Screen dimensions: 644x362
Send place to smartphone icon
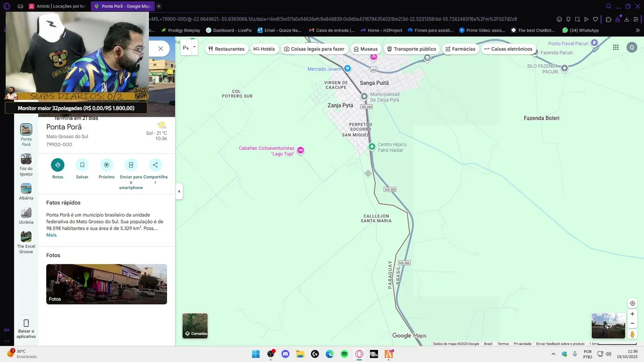pos(131,165)
